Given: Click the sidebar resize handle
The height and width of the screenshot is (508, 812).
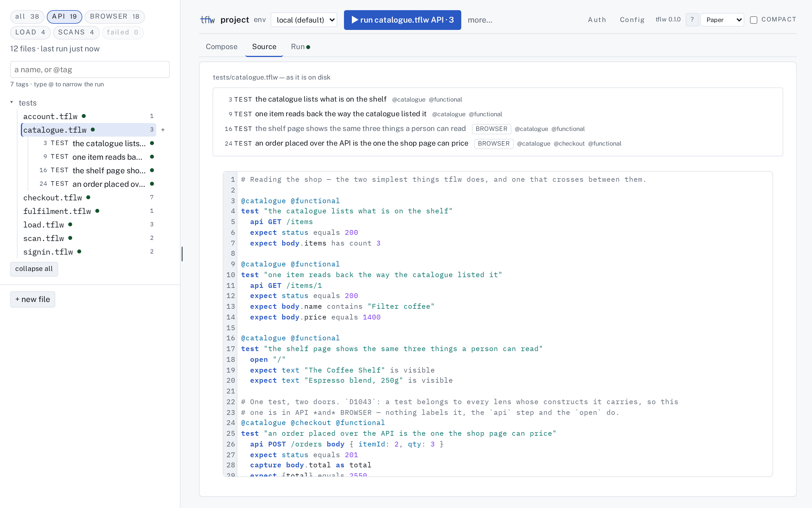Looking at the screenshot, I should (182, 254).
